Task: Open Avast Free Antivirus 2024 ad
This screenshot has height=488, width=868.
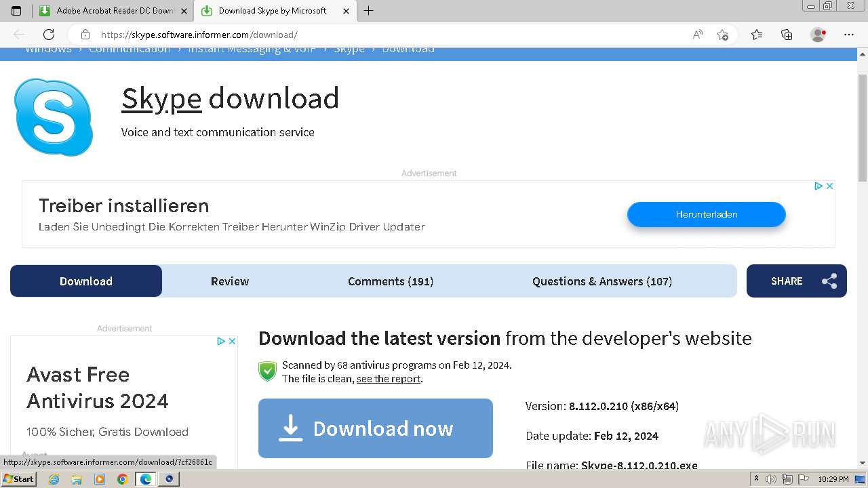Action: pos(98,388)
